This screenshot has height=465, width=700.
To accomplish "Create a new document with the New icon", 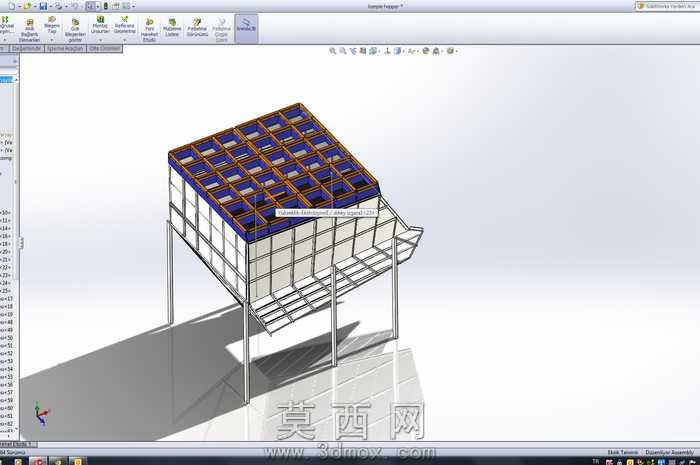I will 12,6.
